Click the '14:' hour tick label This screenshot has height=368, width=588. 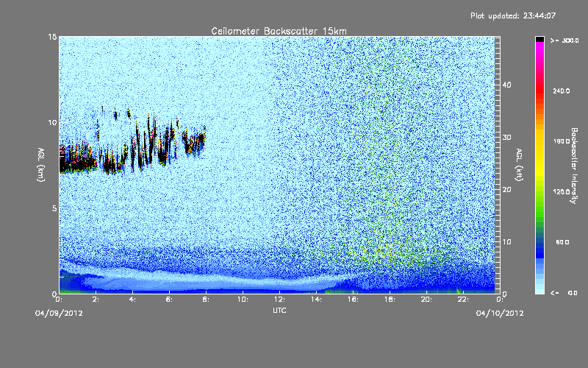click(316, 300)
